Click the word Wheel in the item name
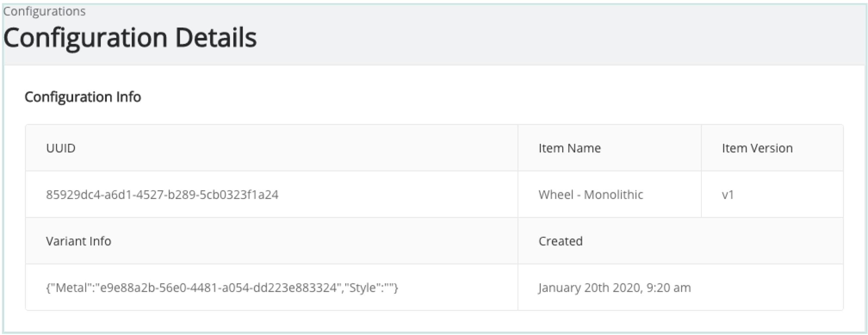The height and width of the screenshot is (335, 868). 556,195
